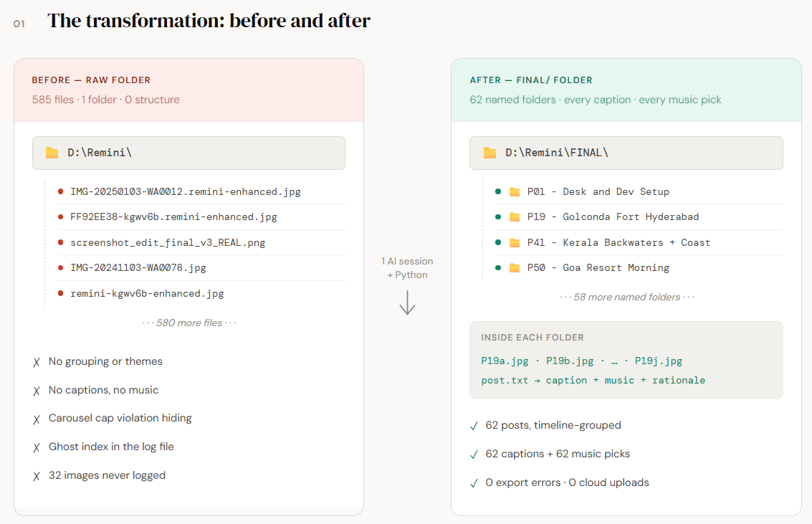Click the green dot beside P19 folder
This screenshot has width=812, height=524.
(498, 217)
